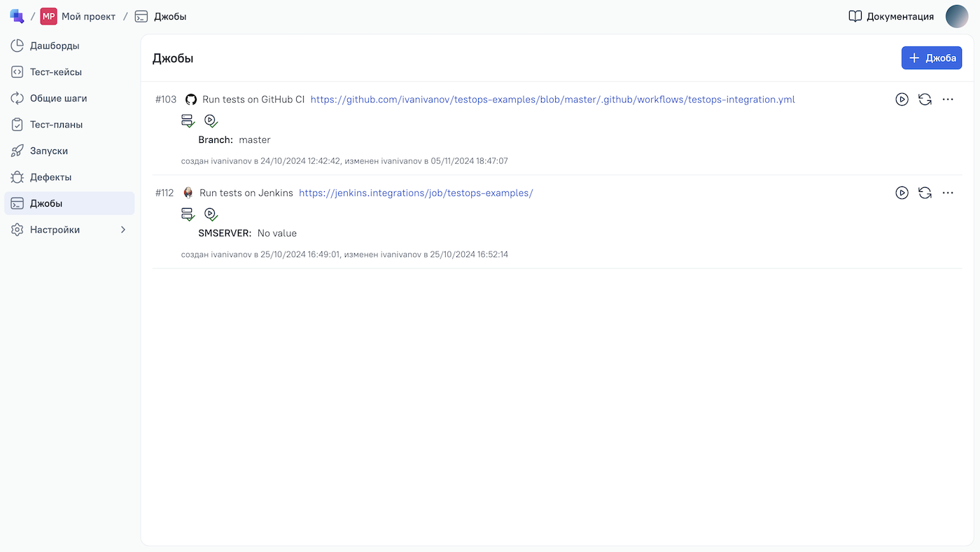Open the GitHub workflow URL link
This screenshot has width=980, height=552.
(552, 99)
